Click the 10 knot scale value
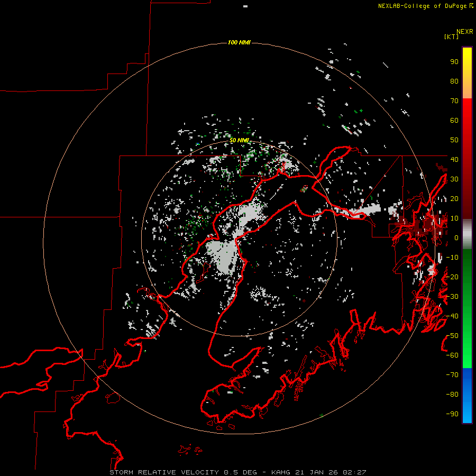This screenshot has height=476, width=476. (x=454, y=218)
